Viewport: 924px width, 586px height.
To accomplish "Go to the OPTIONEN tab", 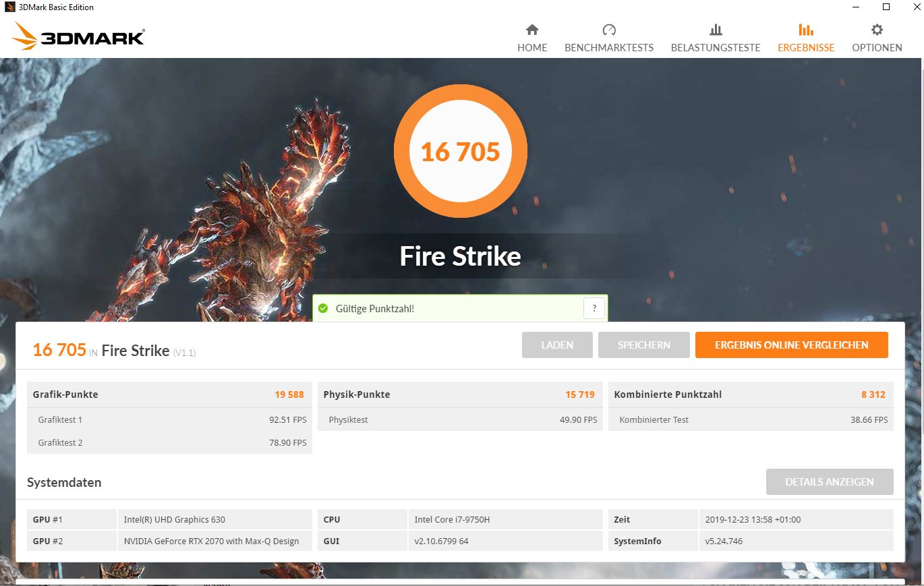I will pyautogui.click(x=877, y=48).
